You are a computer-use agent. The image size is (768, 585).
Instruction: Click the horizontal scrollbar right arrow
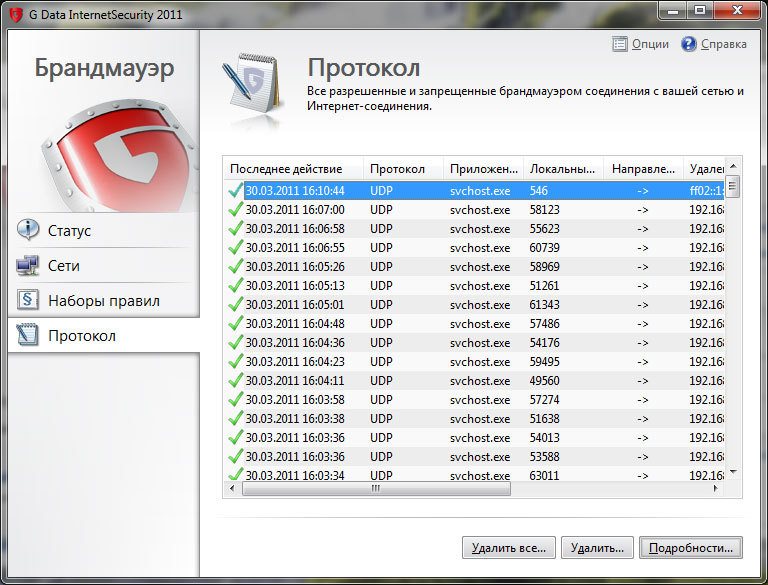point(715,488)
